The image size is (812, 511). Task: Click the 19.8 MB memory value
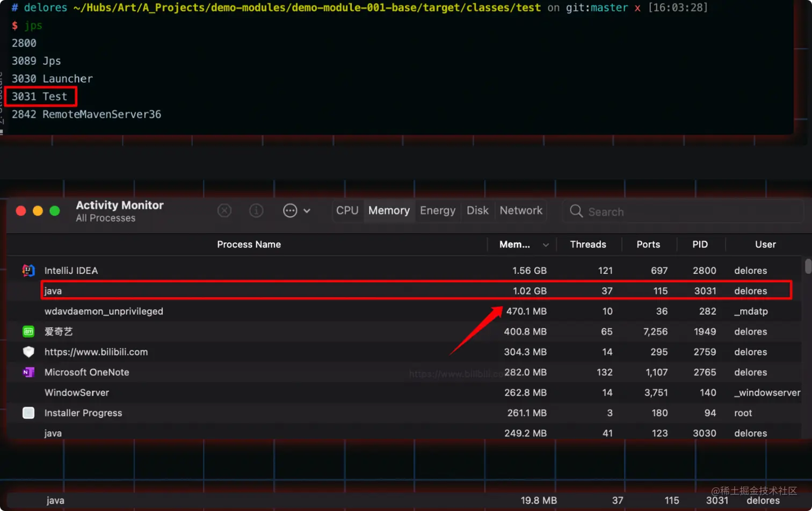[x=539, y=500]
